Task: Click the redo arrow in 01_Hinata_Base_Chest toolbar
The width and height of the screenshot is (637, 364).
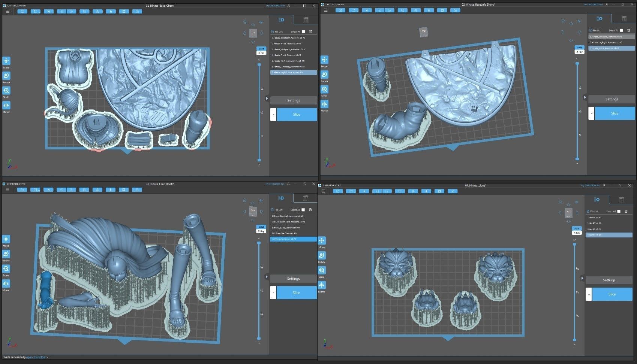Action: [71, 11]
